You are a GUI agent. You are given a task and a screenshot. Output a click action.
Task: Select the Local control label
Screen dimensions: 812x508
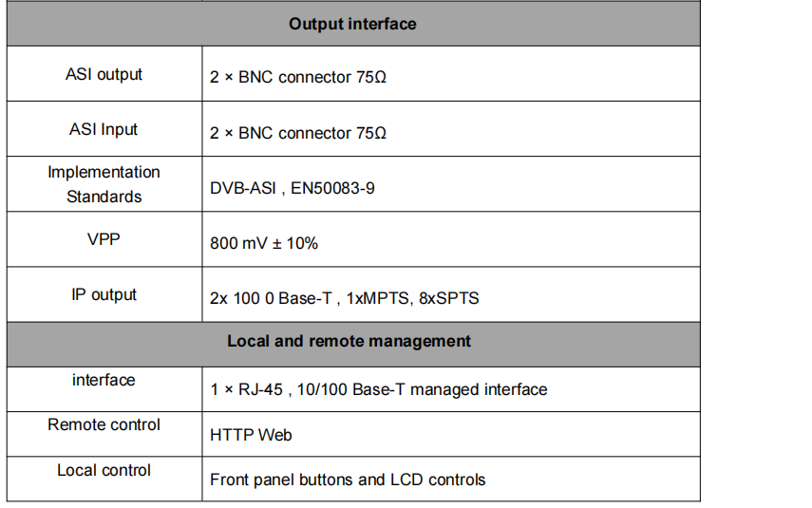pyautogui.click(x=104, y=470)
